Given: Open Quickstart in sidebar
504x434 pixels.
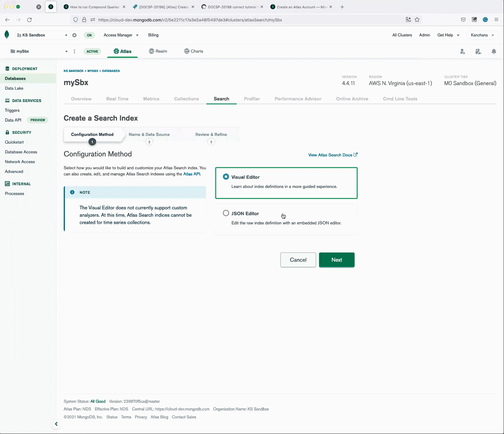Looking at the screenshot, I should (x=14, y=142).
